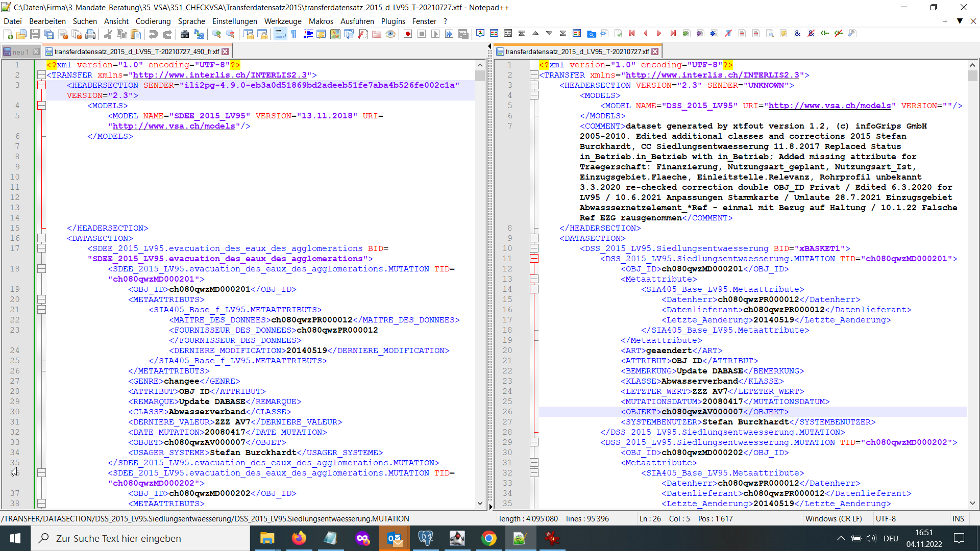Close the transferdatensatz_490_fr.xtf tab
The height and width of the screenshot is (551, 980).
coord(225,52)
